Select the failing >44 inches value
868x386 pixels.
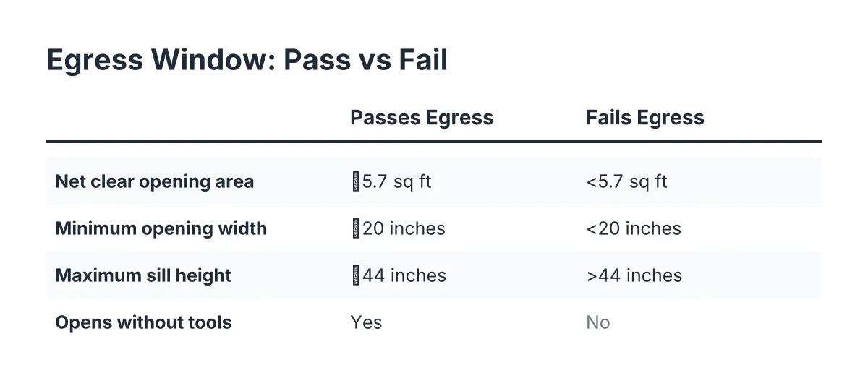[x=634, y=275]
